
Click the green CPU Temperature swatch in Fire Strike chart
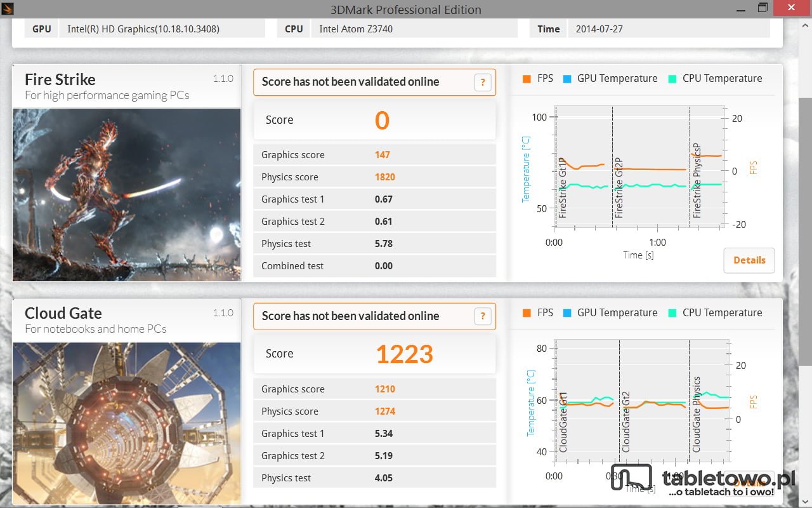pos(672,79)
